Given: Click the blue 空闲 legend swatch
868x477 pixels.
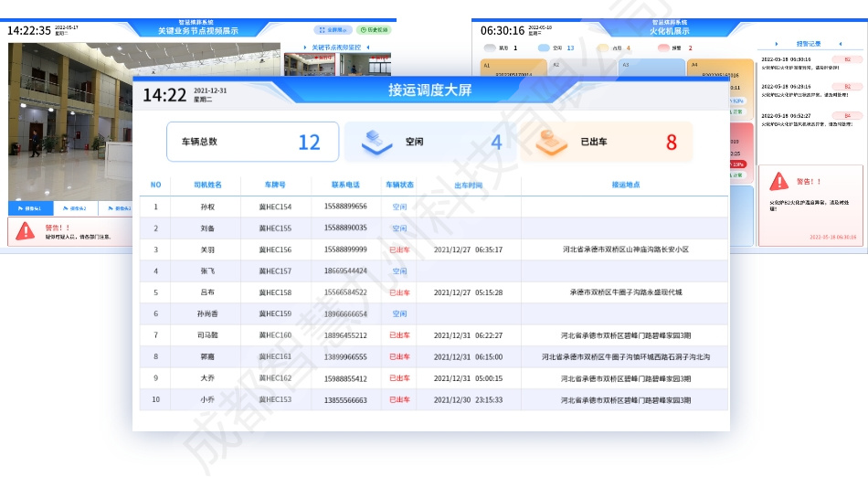Looking at the screenshot, I should 545,48.
